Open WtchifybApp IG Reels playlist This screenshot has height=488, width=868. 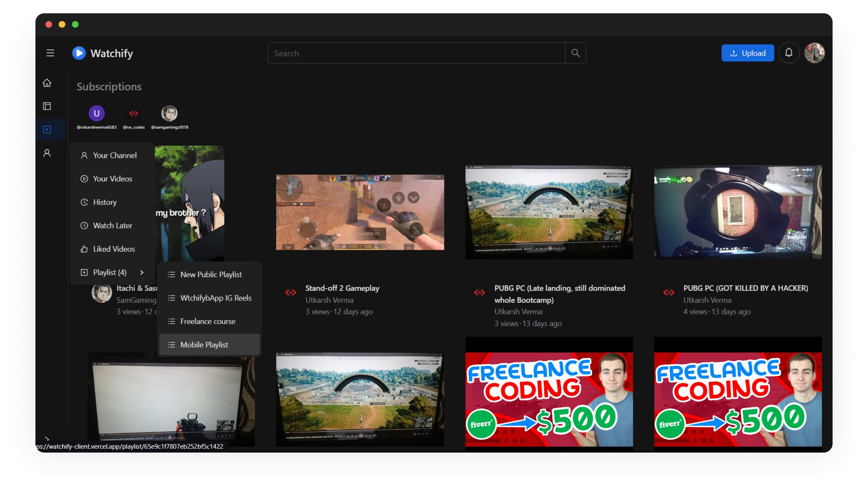209,298
